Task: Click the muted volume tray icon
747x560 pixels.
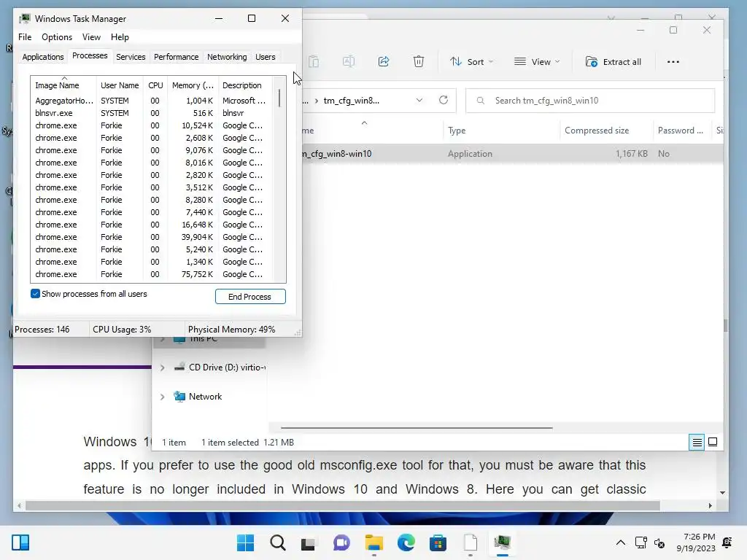Action: pos(659,542)
